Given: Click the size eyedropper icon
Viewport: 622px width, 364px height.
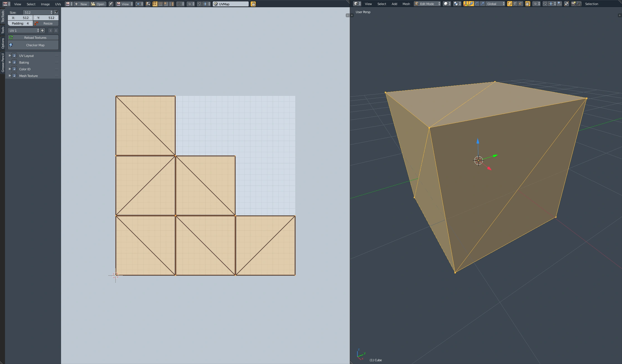Looking at the screenshot, I should pyautogui.click(x=56, y=12).
